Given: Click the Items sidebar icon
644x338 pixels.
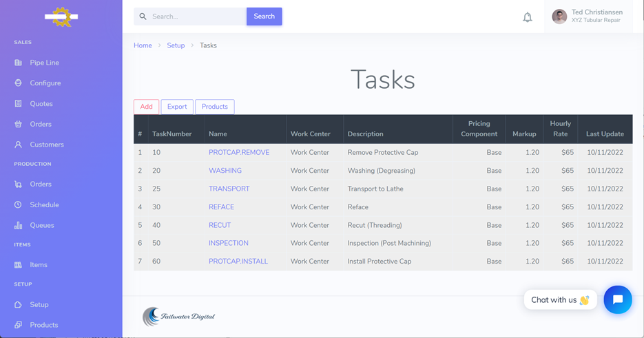Looking at the screenshot, I should pyautogui.click(x=19, y=265).
